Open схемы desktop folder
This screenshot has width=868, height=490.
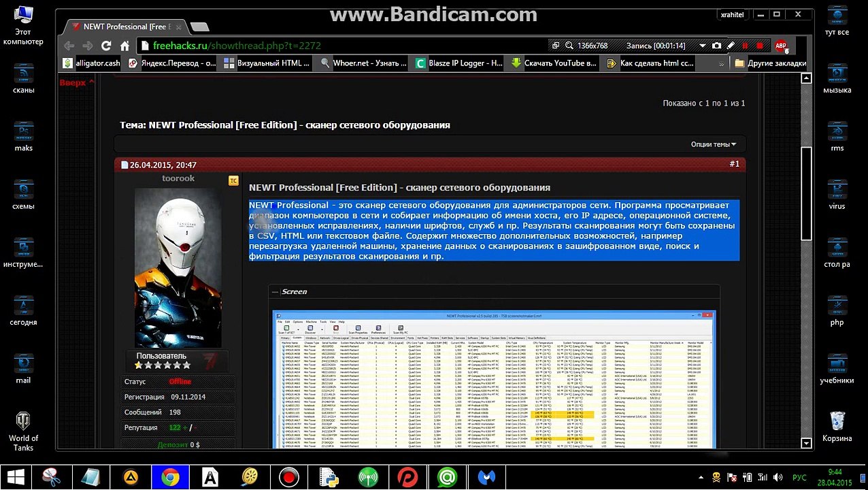[24, 195]
